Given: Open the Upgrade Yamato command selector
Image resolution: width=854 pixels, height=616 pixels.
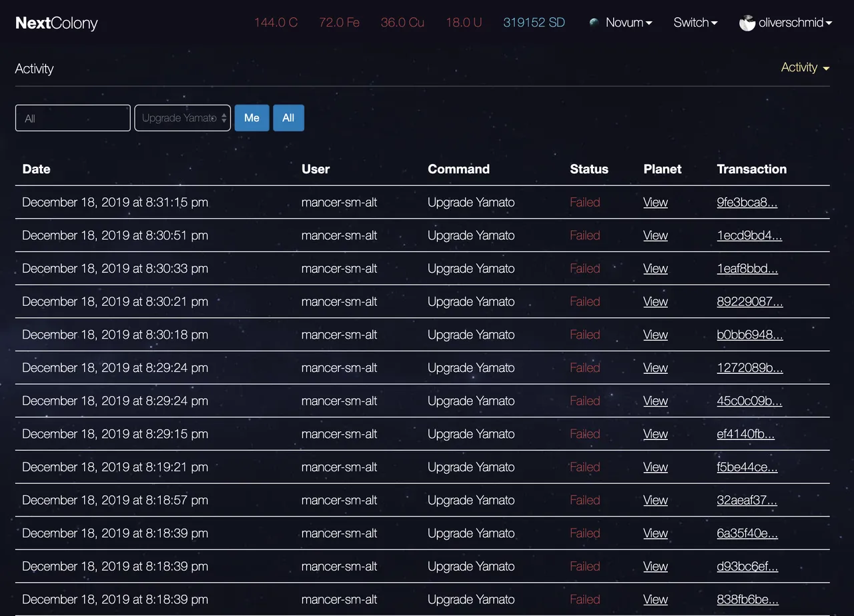Looking at the screenshot, I should click(183, 118).
